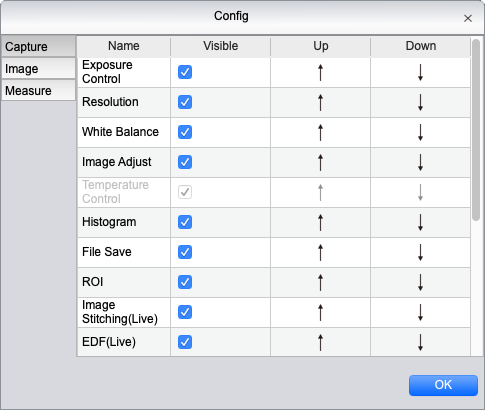Click the up arrow for Histogram
485x410 pixels.
point(320,222)
